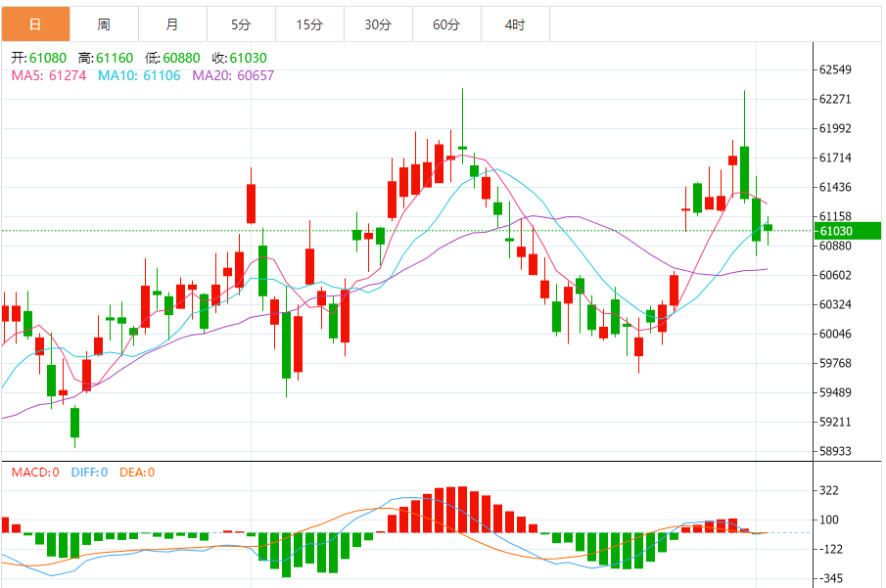Screen dimensions: 886x588
Task: Click the 60324 price axis label
Action: [835, 305]
